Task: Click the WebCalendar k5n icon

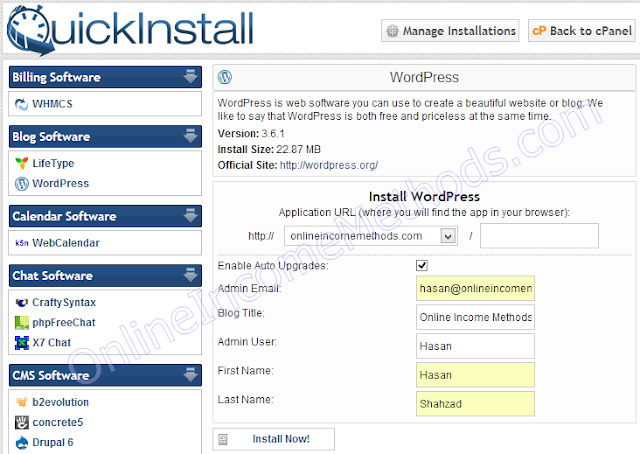Action: [x=22, y=243]
